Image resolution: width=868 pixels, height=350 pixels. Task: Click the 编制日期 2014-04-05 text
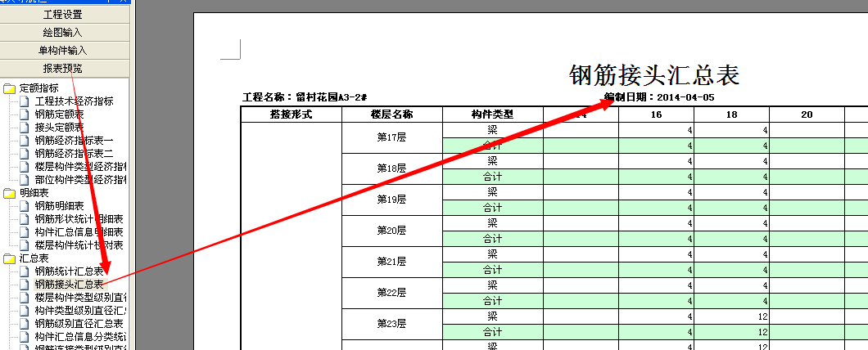click(x=659, y=97)
